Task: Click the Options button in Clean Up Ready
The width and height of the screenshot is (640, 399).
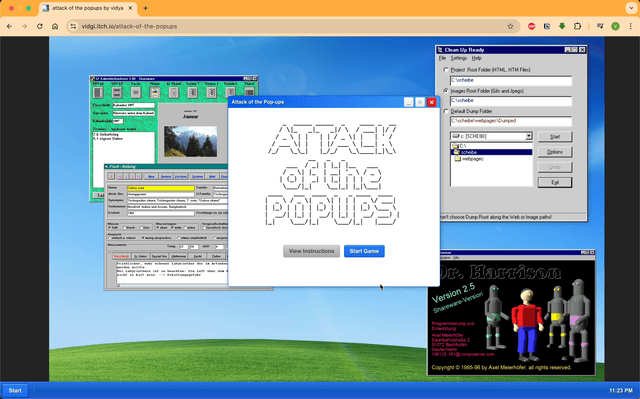Action: point(555,152)
